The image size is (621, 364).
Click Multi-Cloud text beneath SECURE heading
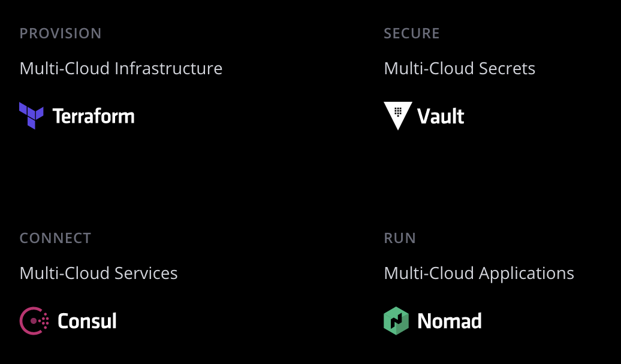coord(429,68)
